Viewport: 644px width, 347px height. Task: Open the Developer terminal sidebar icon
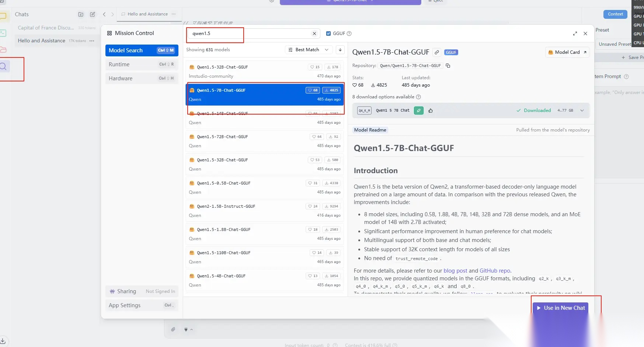3,33
